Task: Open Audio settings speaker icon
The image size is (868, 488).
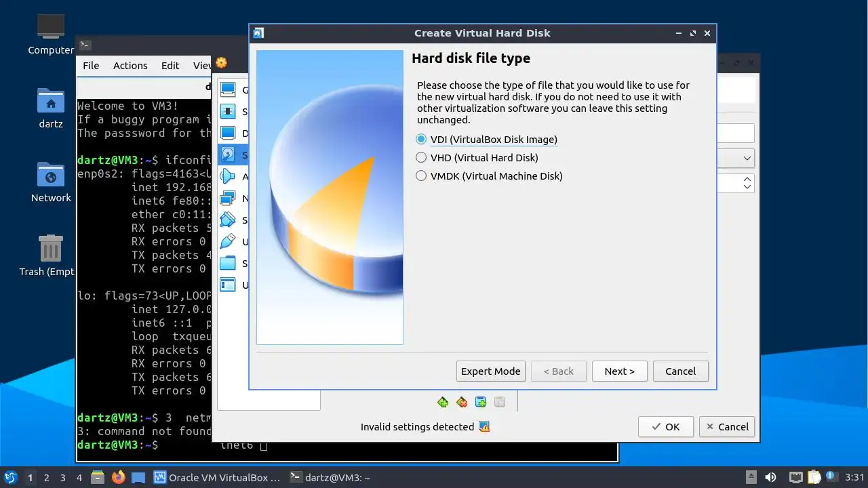Action: tap(228, 177)
